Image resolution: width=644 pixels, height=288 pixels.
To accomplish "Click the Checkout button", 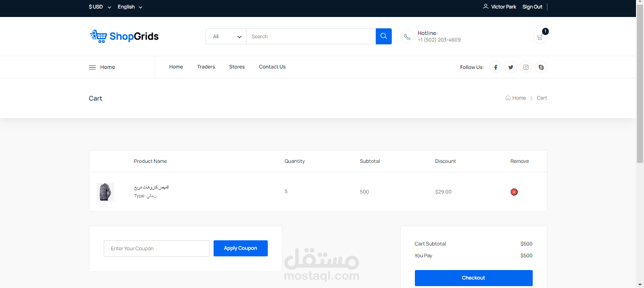I will [x=473, y=278].
